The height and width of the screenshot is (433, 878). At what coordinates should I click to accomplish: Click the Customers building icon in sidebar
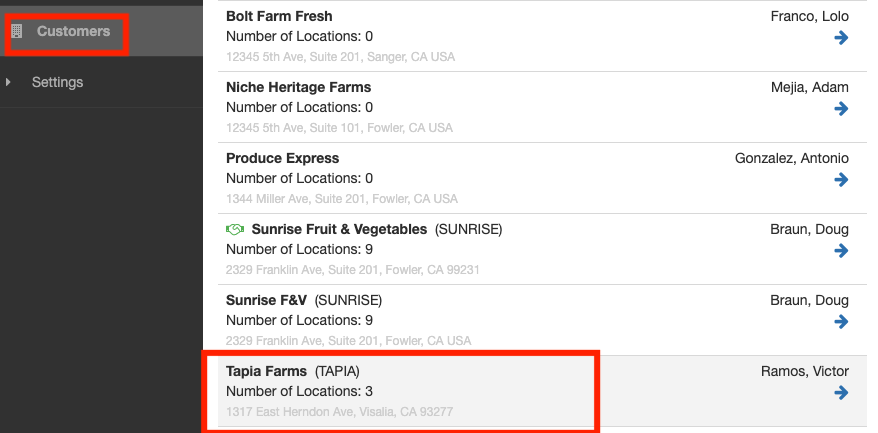coord(17,32)
